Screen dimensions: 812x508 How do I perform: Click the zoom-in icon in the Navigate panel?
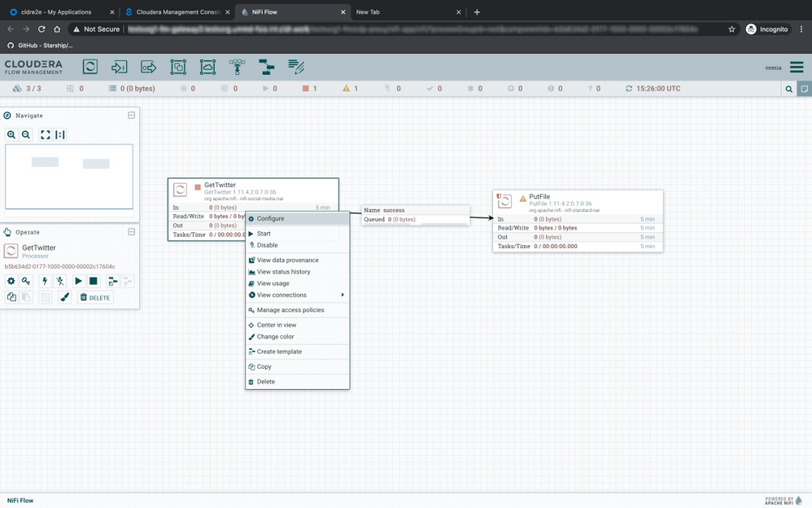click(x=11, y=134)
